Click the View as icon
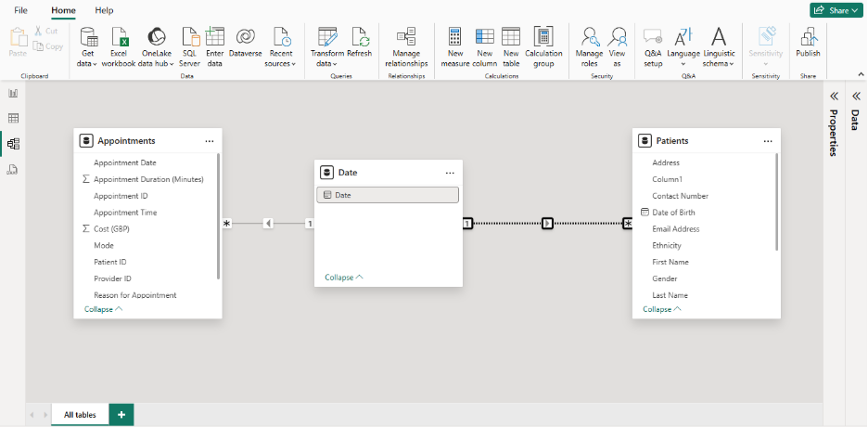 (617, 37)
